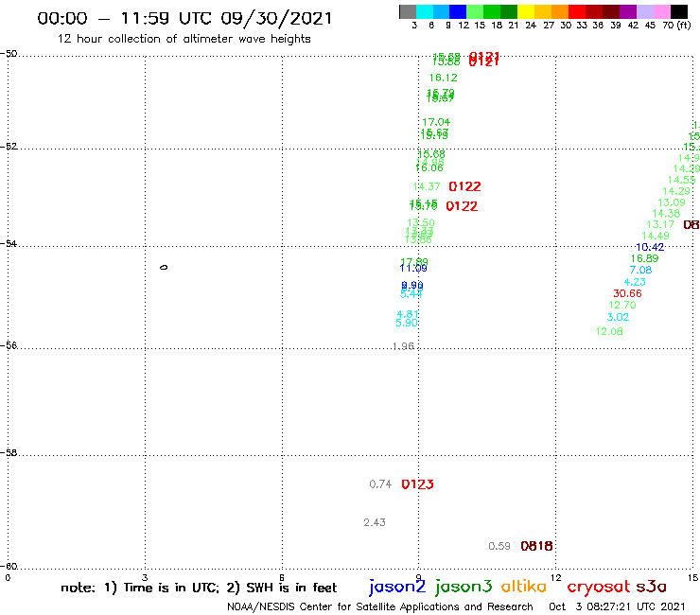
Task: Click the '70 (ft)' scale label
Action: (x=676, y=26)
